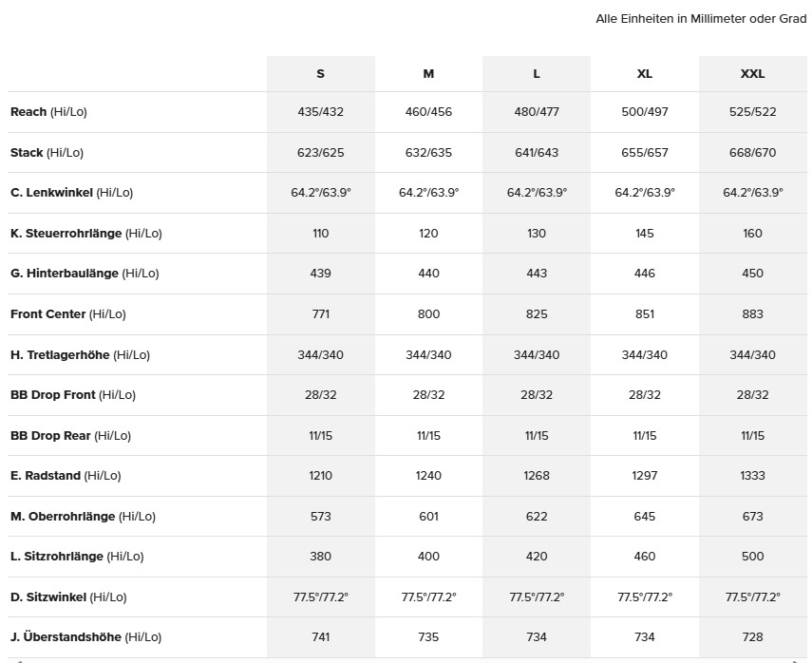Click the units note 'Alle Einheiten in Millimeter oder Grad'
This screenshot has height=663, width=812.
pos(701,19)
